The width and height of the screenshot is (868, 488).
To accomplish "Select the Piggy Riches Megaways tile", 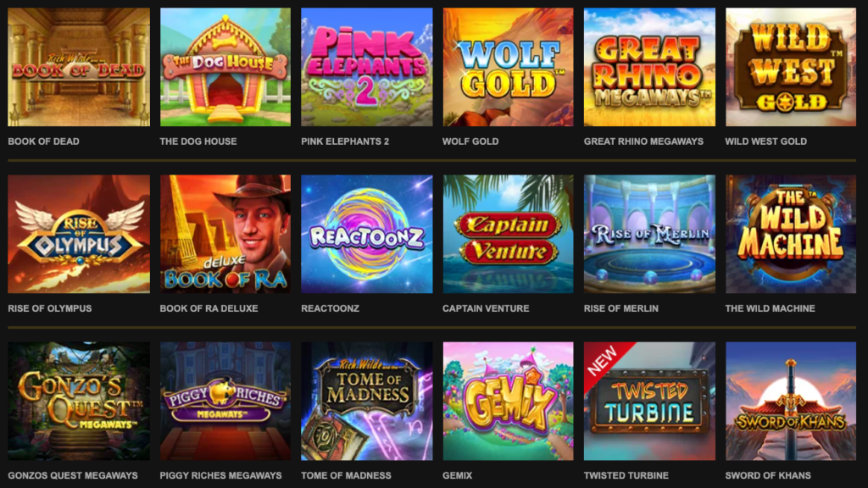I will 225,401.
